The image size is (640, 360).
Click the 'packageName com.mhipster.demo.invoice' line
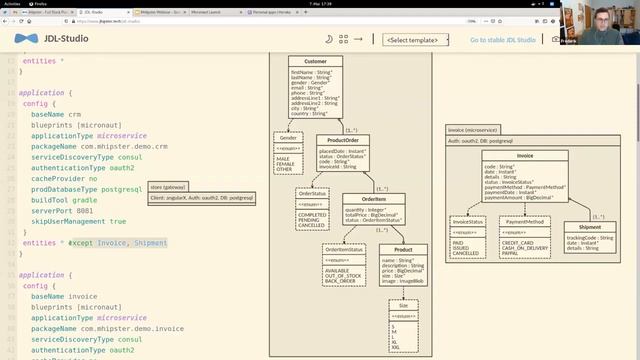coord(107,329)
